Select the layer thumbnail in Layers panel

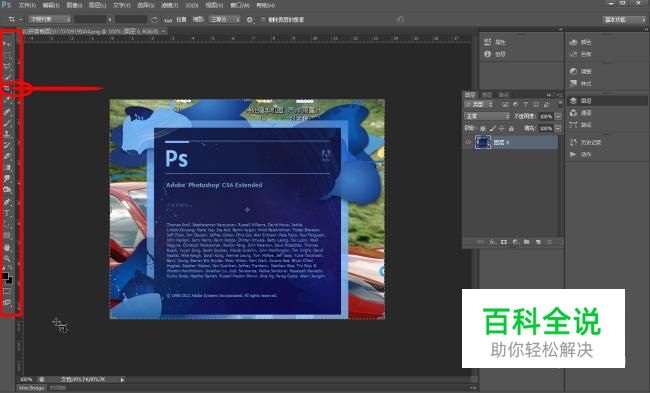pyautogui.click(x=483, y=142)
